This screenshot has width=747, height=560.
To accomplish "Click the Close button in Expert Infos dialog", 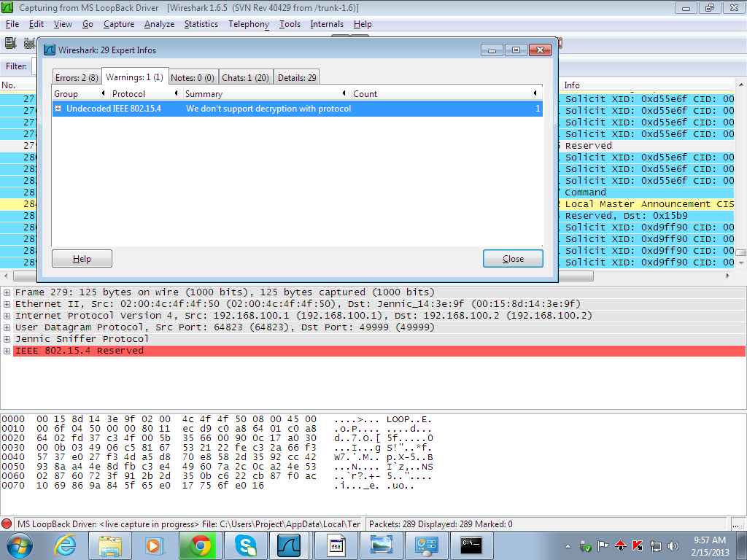I will [x=513, y=259].
